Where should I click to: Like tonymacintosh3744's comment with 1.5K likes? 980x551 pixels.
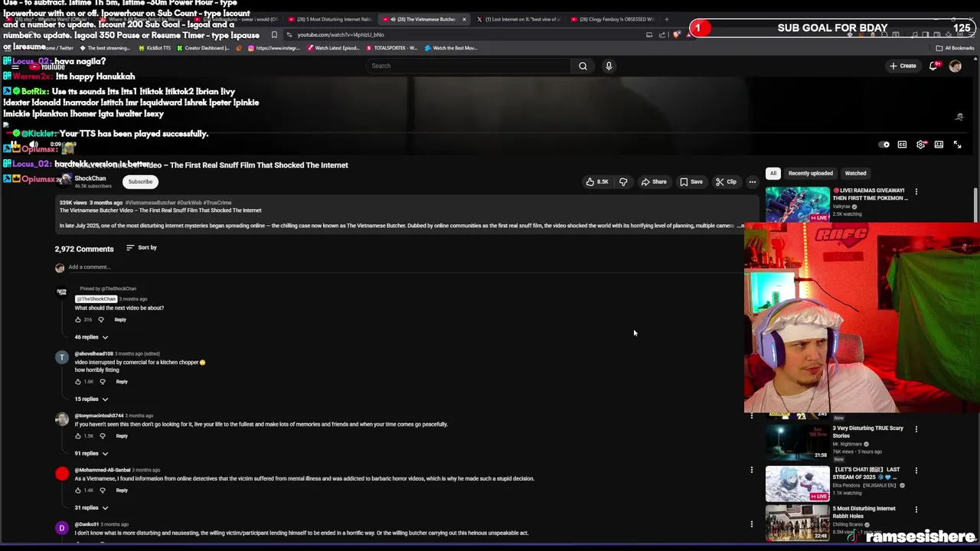point(78,436)
